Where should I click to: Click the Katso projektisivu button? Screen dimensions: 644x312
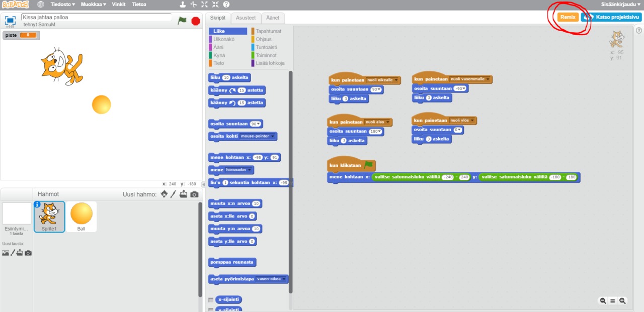click(611, 17)
